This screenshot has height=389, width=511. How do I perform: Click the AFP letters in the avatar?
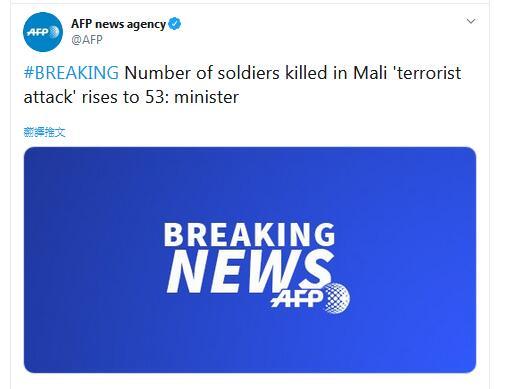pyautogui.click(x=38, y=32)
